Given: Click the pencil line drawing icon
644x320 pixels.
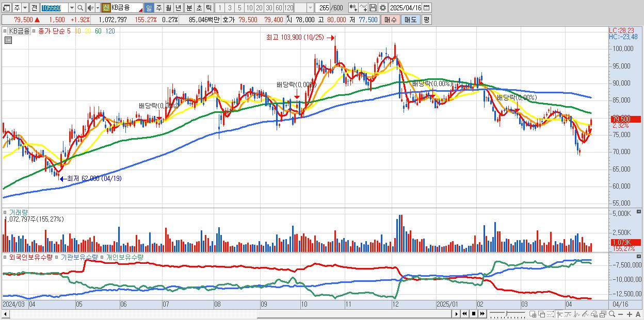Looking at the screenshot, I should pos(585,314).
